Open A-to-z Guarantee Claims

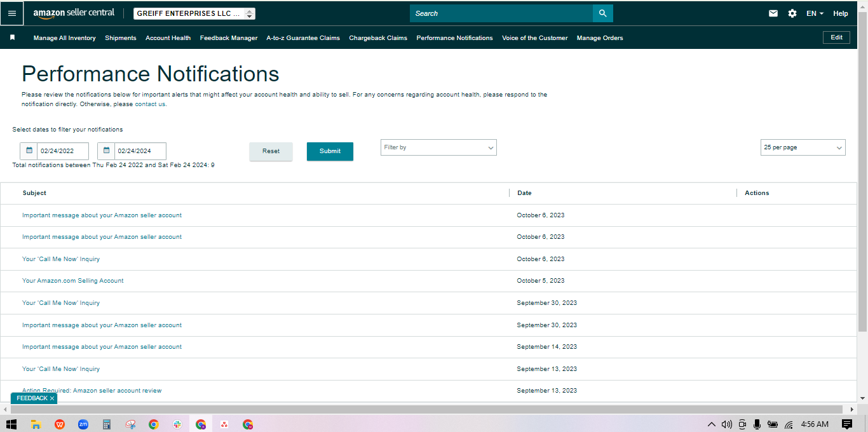click(303, 38)
